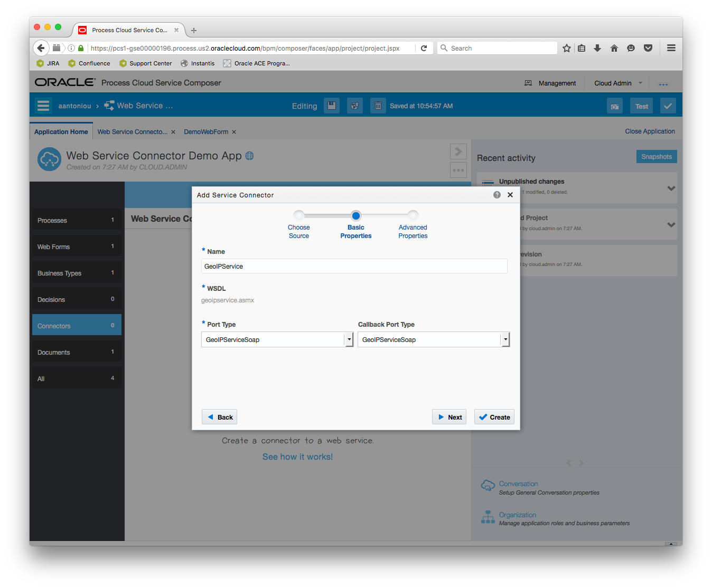
Task: Open Firefox hamburger menu
Action: [x=671, y=48]
